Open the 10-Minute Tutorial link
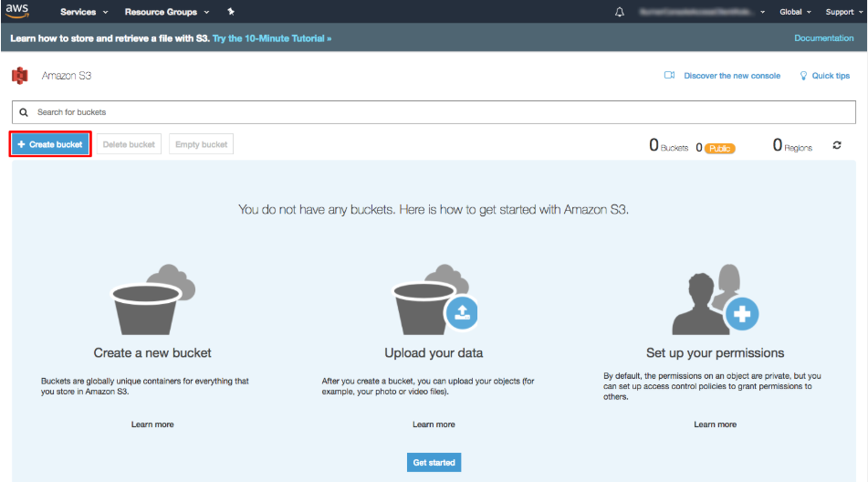This screenshot has width=868, height=482. coord(272,38)
